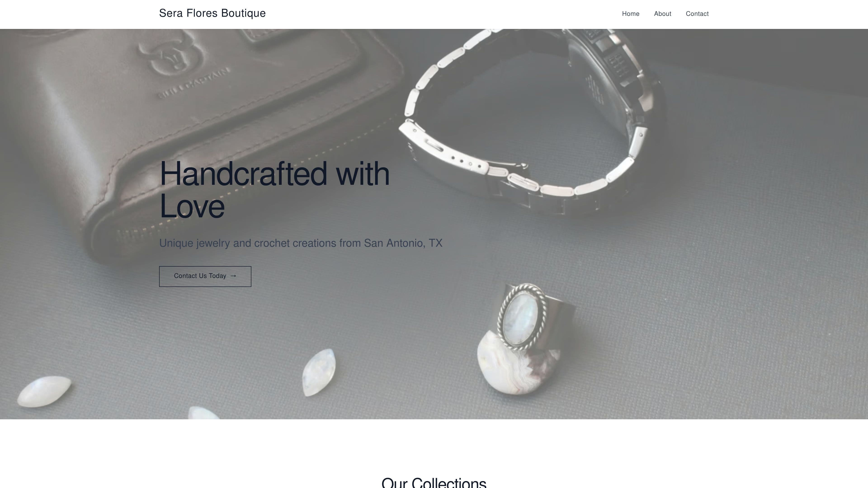Select Contact in the top navigation
The width and height of the screenshot is (868, 488).
click(x=697, y=14)
